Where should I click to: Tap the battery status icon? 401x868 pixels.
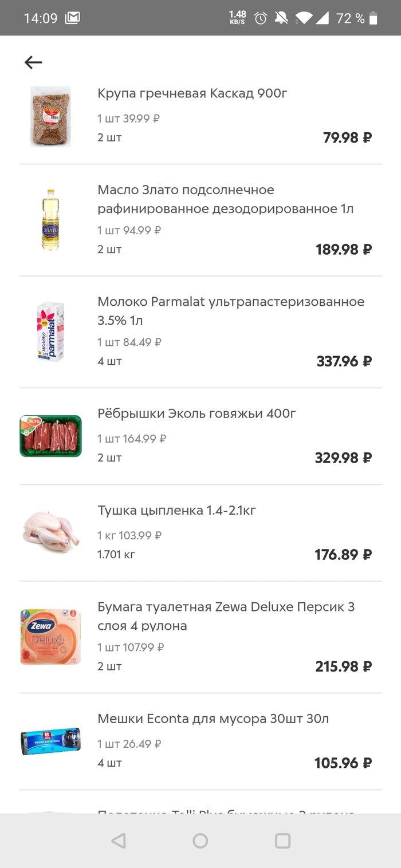pos(374,18)
